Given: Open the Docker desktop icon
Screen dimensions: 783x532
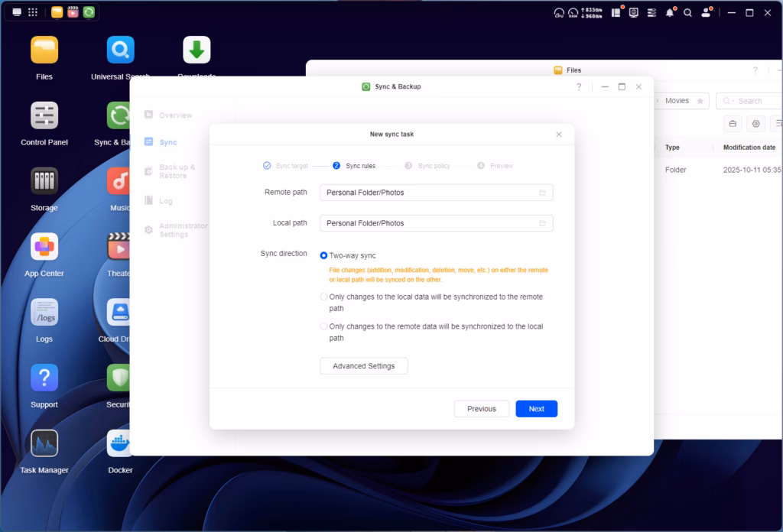Looking at the screenshot, I should [x=120, y=444].
